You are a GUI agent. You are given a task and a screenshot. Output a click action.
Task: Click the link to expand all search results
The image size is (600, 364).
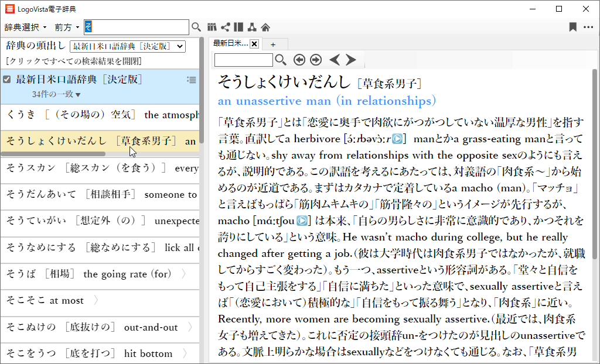pyautogui.click(x=73, y=61)
